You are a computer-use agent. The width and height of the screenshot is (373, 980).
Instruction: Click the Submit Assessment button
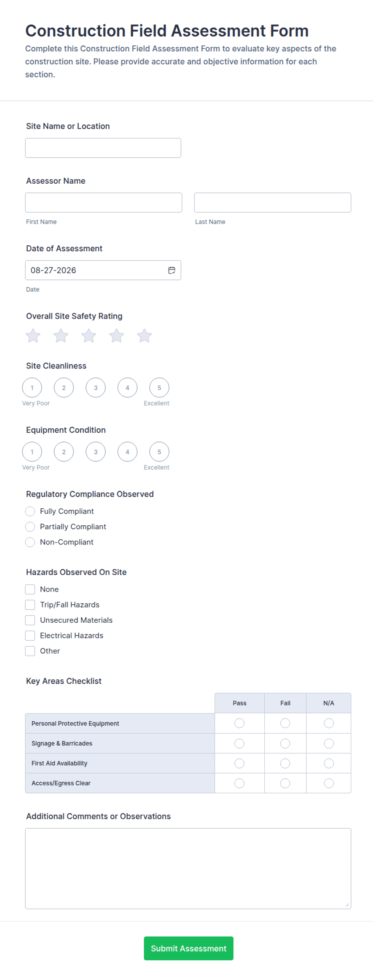[x=189, y=948]
